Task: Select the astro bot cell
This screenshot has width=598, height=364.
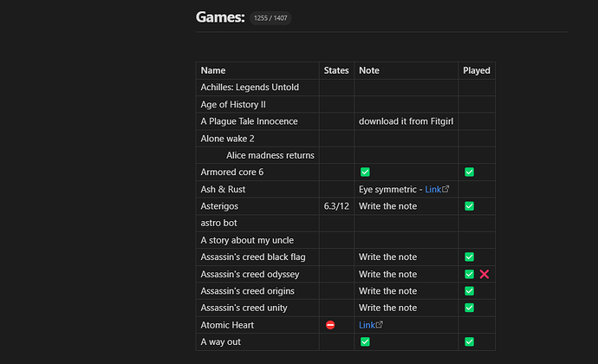Action: (x=257, y=223)
